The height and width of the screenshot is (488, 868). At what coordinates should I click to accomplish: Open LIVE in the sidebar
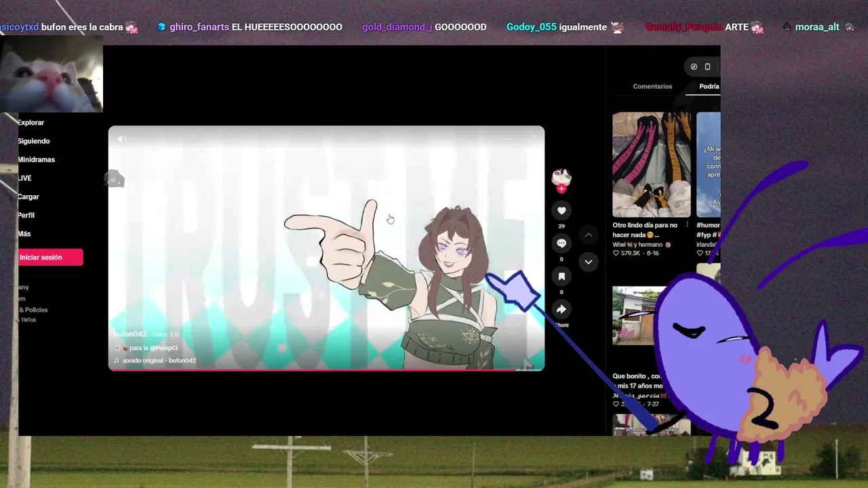tap(24, 178)
